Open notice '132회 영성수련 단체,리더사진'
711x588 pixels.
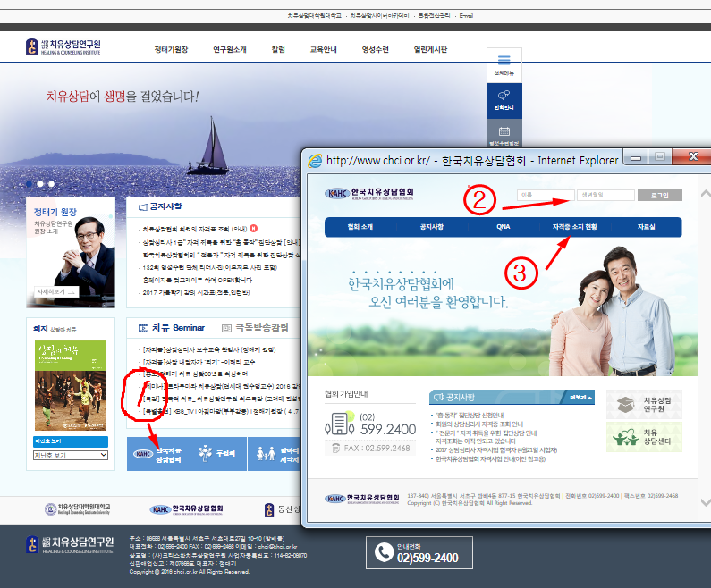click(209, 267)
